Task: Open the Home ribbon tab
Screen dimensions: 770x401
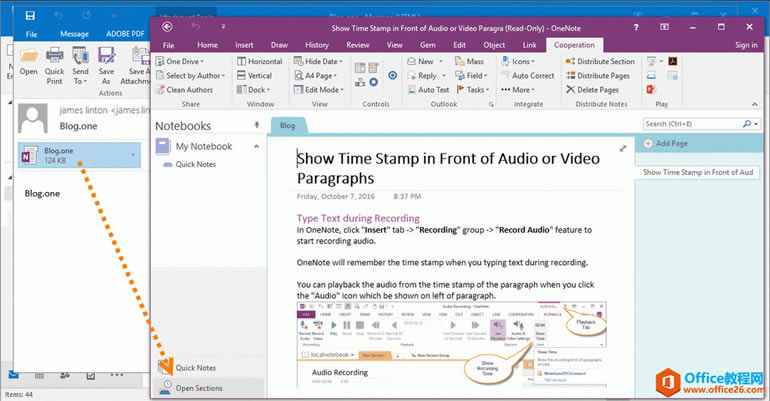Action: [x=207, y=45]
